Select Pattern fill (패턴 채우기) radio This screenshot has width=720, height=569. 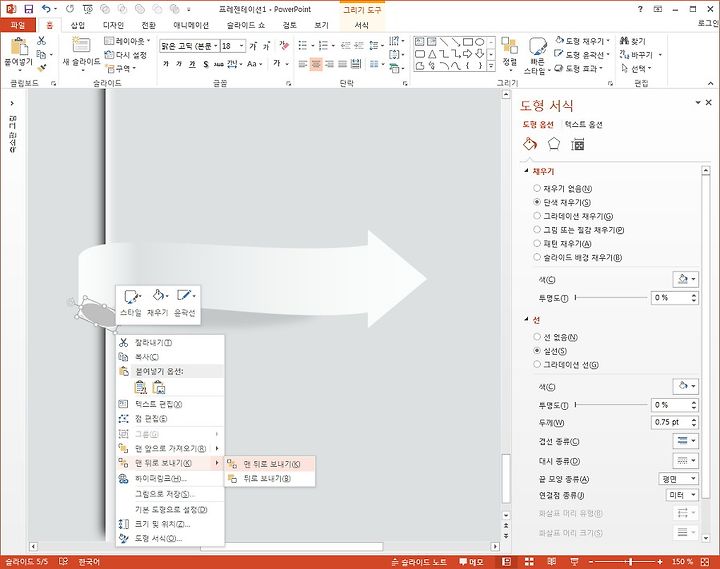[x=537, y=243]
